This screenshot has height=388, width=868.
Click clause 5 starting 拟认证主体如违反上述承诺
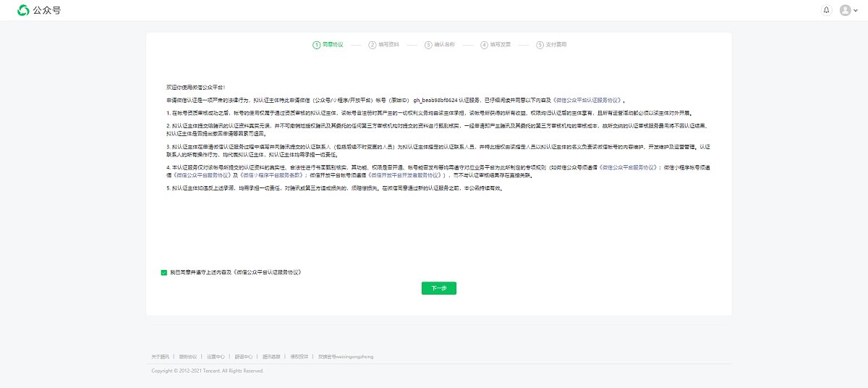click(334, 188)
